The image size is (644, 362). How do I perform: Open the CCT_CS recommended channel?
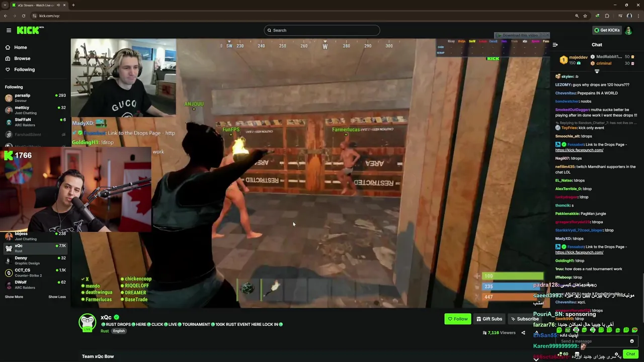click(35, 272)
